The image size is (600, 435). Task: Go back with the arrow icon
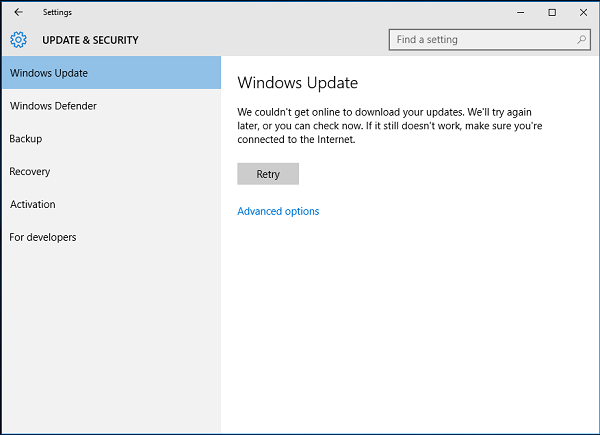pyautogui.click(x=18, y=12)
